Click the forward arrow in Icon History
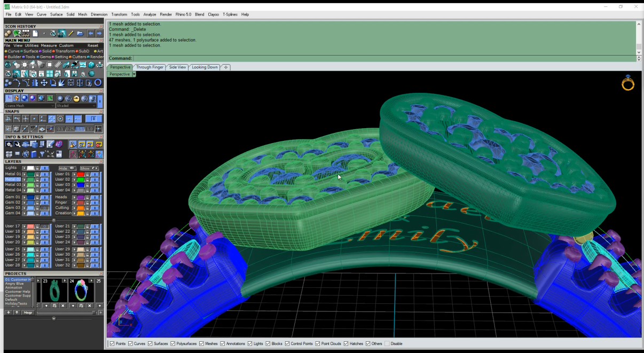This screenshot has width=644, height=353. [99, 33]
